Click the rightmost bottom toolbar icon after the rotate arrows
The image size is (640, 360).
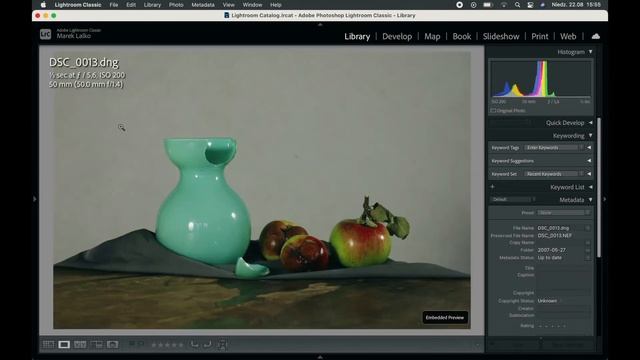pyautogui.click(x=222, y=345)
